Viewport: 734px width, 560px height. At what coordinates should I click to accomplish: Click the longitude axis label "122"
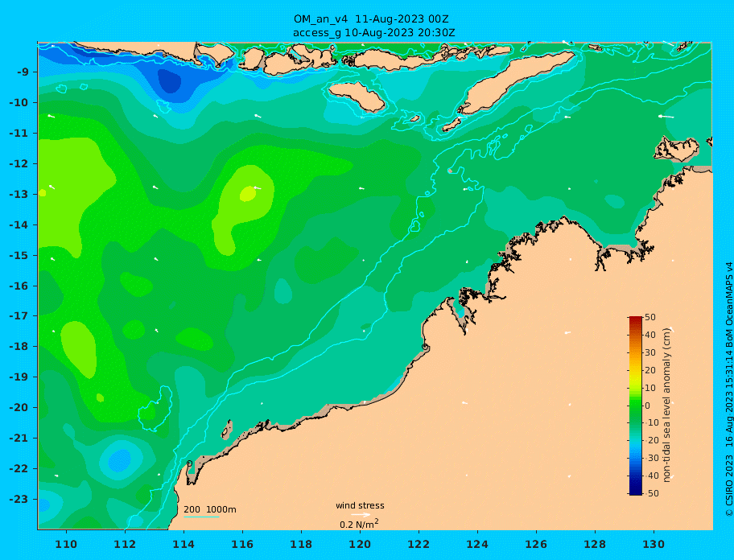click(419, 544)
